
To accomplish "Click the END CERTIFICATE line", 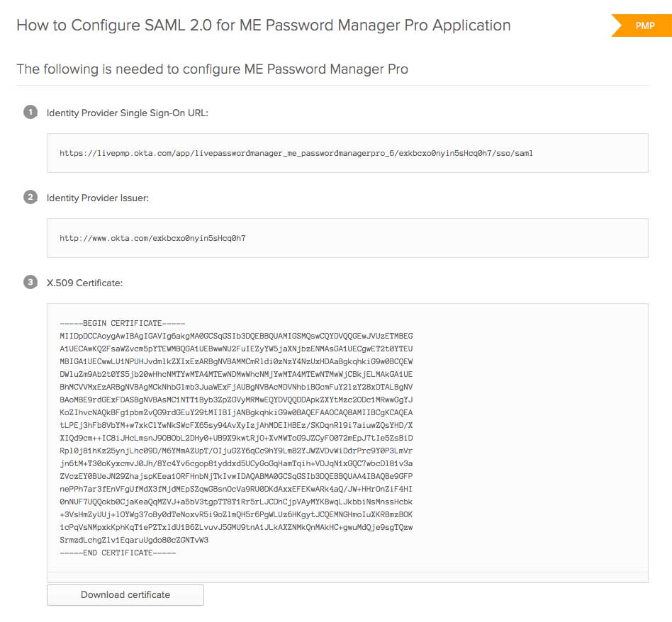I will 118,553.
